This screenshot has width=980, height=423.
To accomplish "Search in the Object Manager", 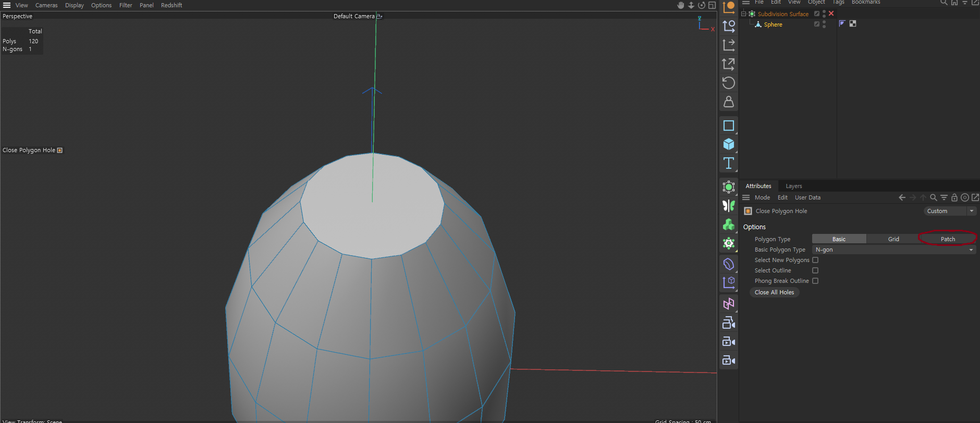I will (944, 2).
